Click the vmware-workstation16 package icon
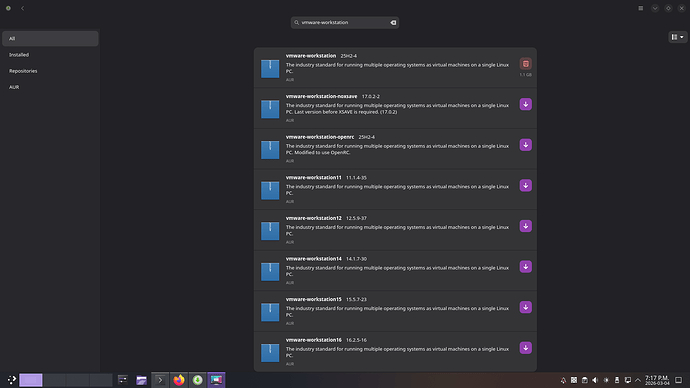The image size is (690, 388). click(270, 353)
